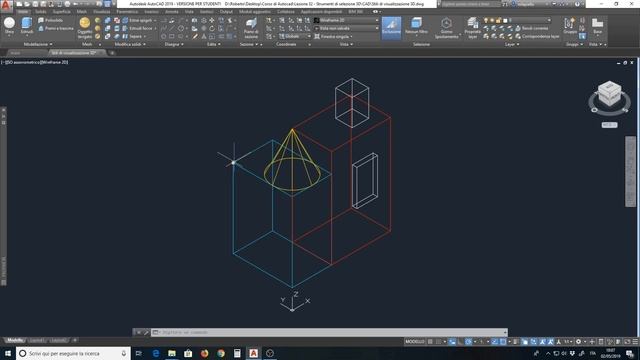Image resolution: width=640 pixels, height=360 pixels.
Task: Toggle object snap tracking in status bar
Action: click(494, 342)
